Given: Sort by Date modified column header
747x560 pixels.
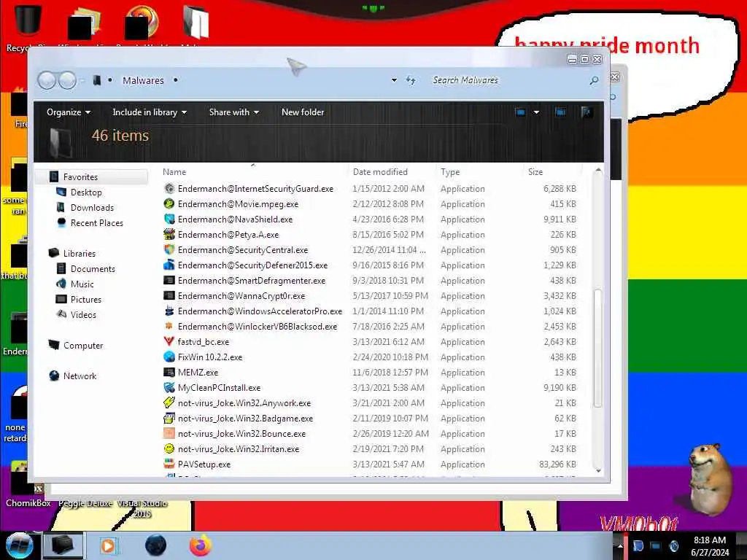Looking at the screenshot, I should click(x=380, y=172).
